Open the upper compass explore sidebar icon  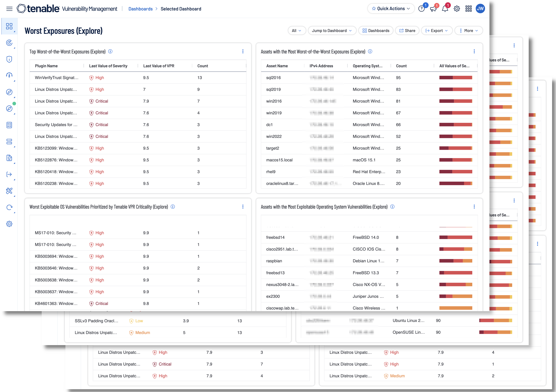pos(9,92)
